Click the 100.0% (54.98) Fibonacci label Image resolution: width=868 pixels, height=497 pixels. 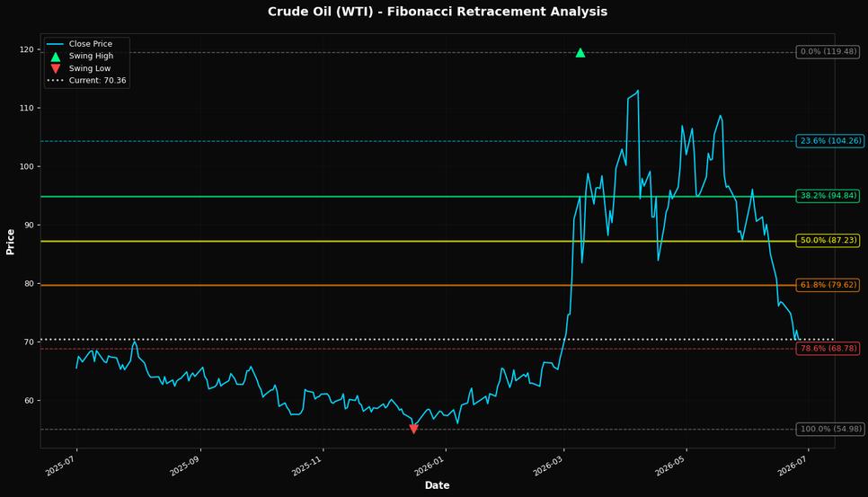click(x=830, y=429)
